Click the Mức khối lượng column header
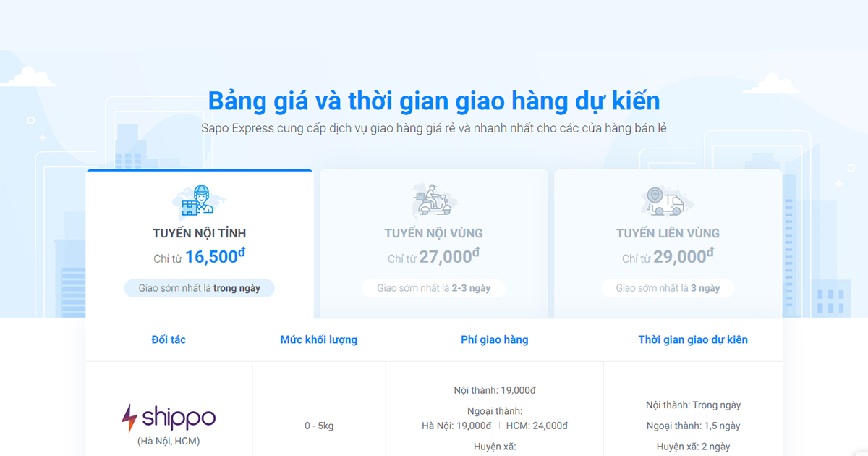The height and width of the screenshot is (456, 868). 319,339
